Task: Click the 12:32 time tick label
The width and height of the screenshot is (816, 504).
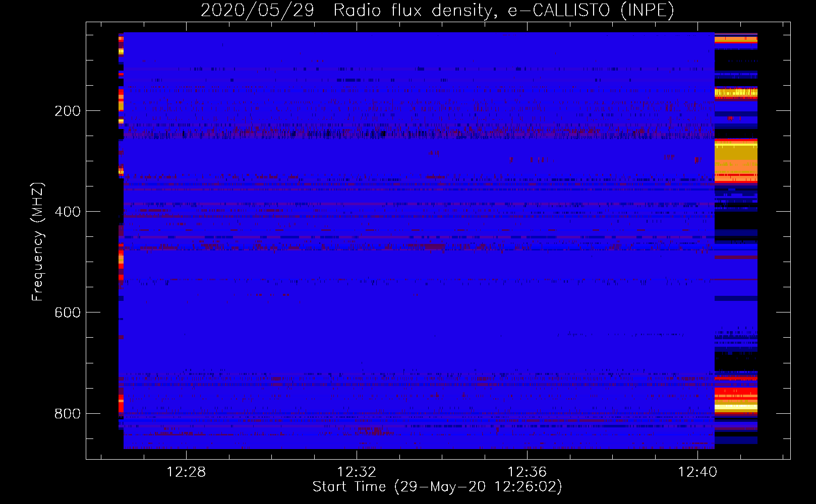Action: (x=357, y=472)
